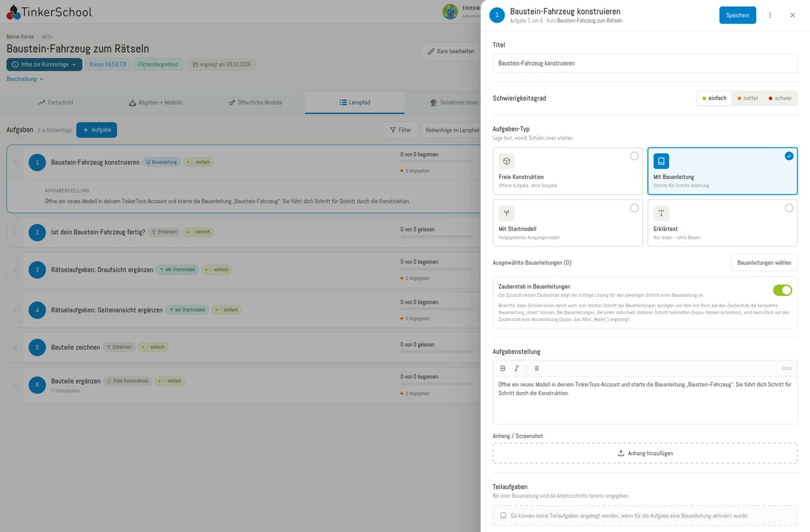The height and width of the screenshot is (532, 810).
Task: Switch to the Abgaben + Modelle tab
Action: click(x=156, y=102)
